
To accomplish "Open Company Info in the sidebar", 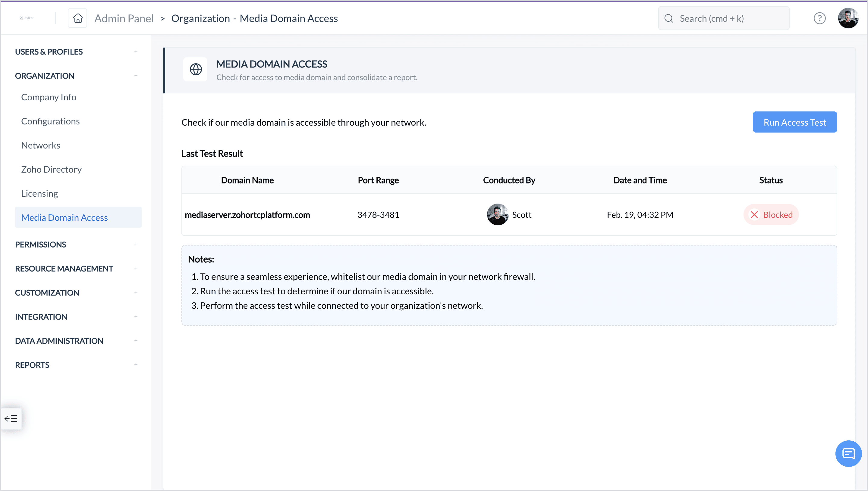I will point(49,97).
